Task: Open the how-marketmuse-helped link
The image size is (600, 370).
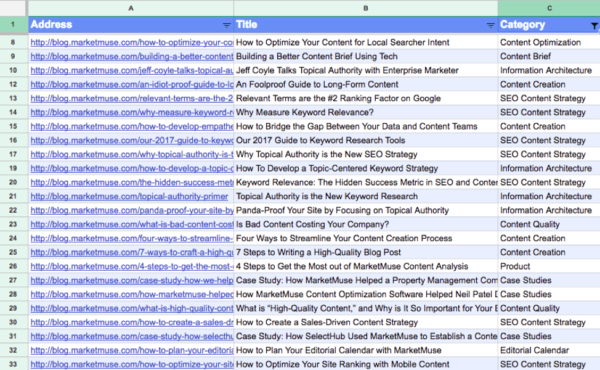Action: pos(132,294)
